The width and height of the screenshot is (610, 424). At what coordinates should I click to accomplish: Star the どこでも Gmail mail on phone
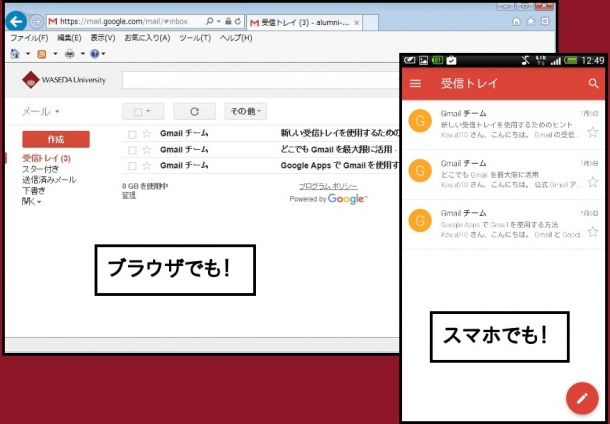click(x=592, y=182)
